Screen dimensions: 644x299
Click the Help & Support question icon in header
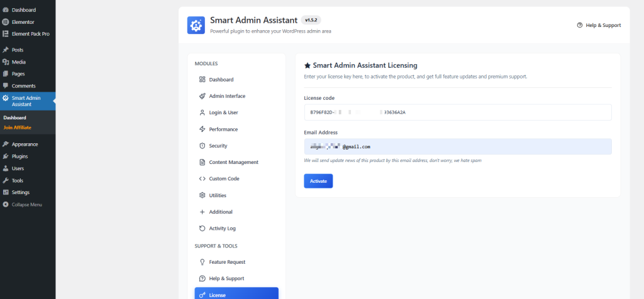click(x=579, y=25)
